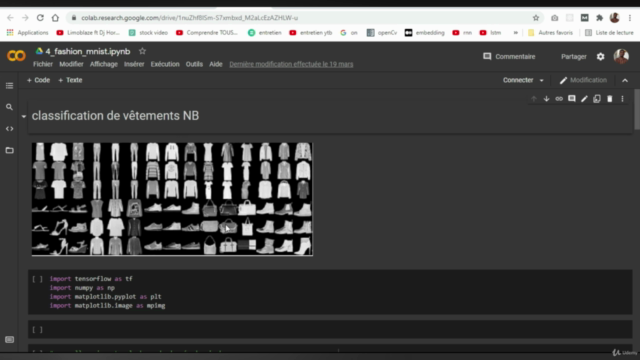Show more bookmarks chevron
Image resolution: width=640 pixels, height=360 pixels.
(516, 33)
